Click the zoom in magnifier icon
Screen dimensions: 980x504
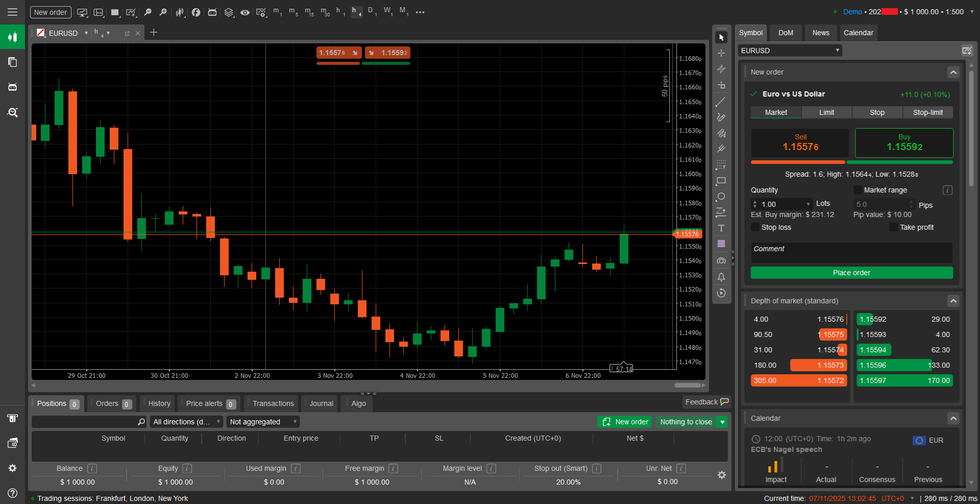(x=163, y=12)
